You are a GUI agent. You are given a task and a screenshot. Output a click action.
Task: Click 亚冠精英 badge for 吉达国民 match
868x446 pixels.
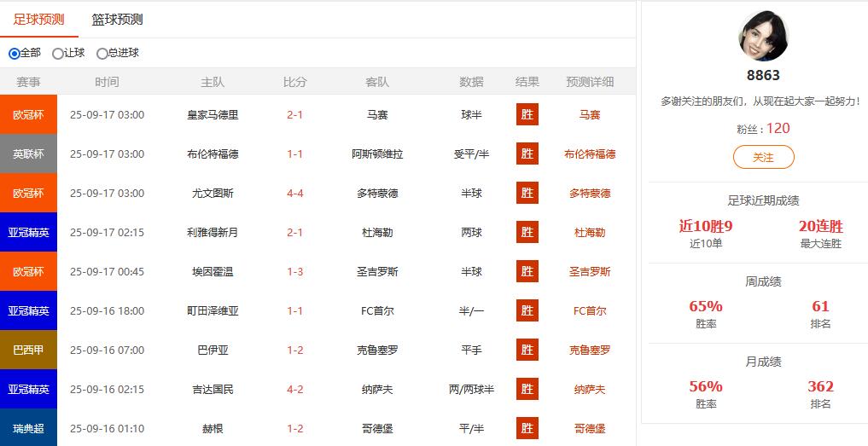[x=28, y=390]
